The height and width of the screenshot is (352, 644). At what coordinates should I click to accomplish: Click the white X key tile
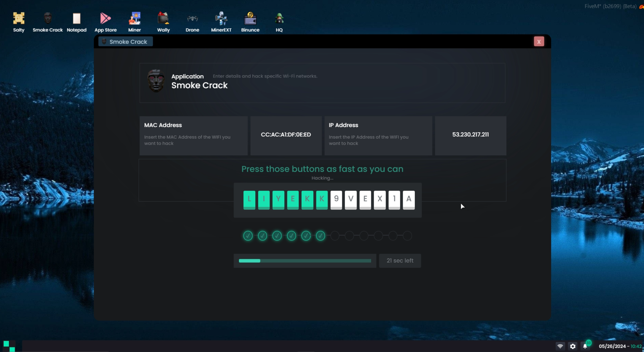coord(380,200)
